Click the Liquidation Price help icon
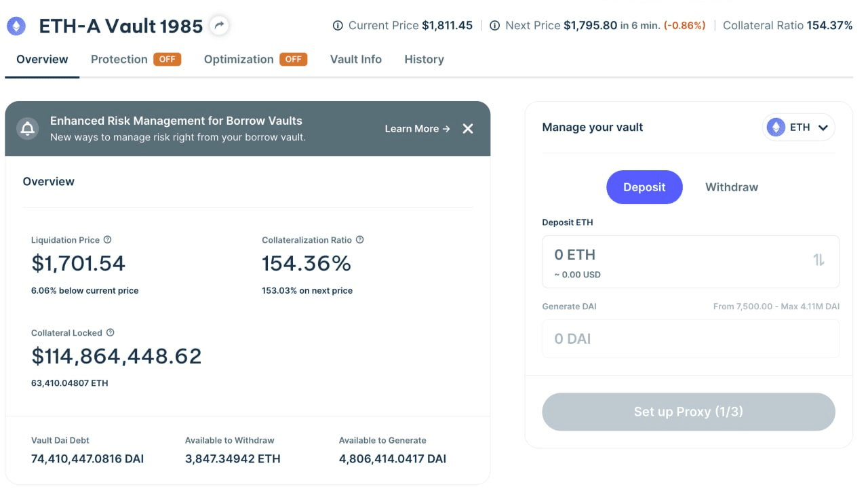This screenshot has width=868, height=491. [x=107, y=240]
